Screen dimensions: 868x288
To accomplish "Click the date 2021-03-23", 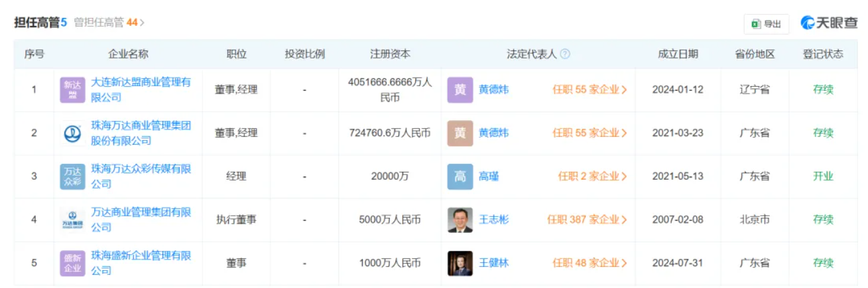I will point(678,133).
